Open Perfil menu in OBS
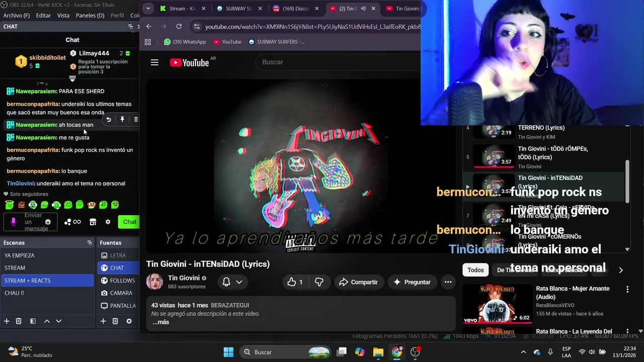 point(117,16)
